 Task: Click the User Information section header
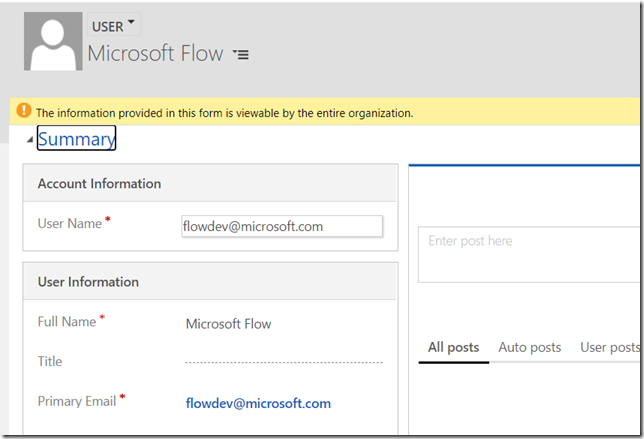(210, 282)
